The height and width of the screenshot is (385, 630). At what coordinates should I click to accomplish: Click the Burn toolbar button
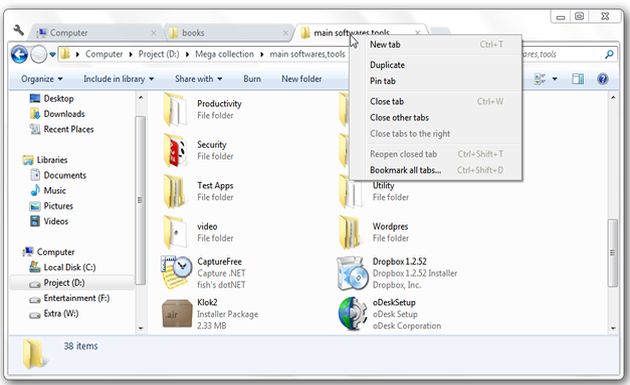(x=252, y=79)
